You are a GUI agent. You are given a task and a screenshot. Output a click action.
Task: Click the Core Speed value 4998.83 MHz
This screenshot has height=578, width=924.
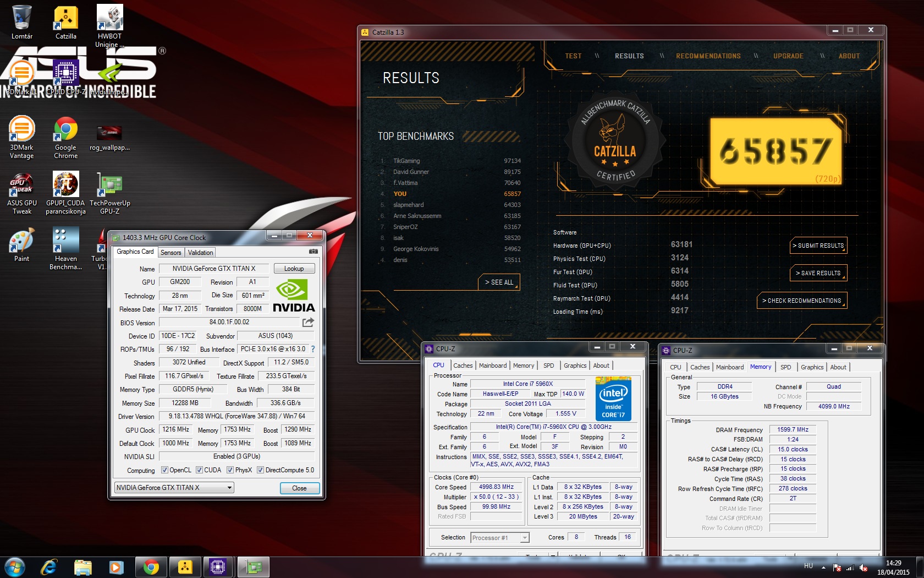pyautogui.click(x=496, y=487)
